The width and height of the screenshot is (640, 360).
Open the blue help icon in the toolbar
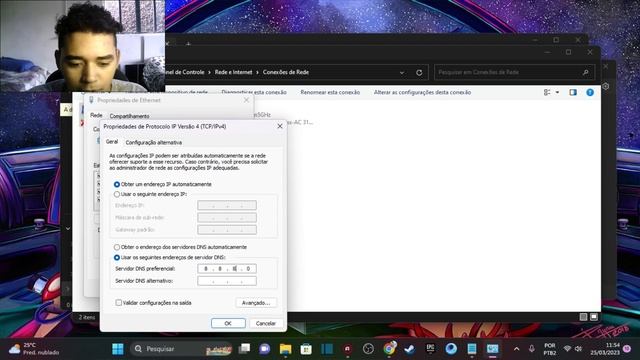[x=590, y=93]
